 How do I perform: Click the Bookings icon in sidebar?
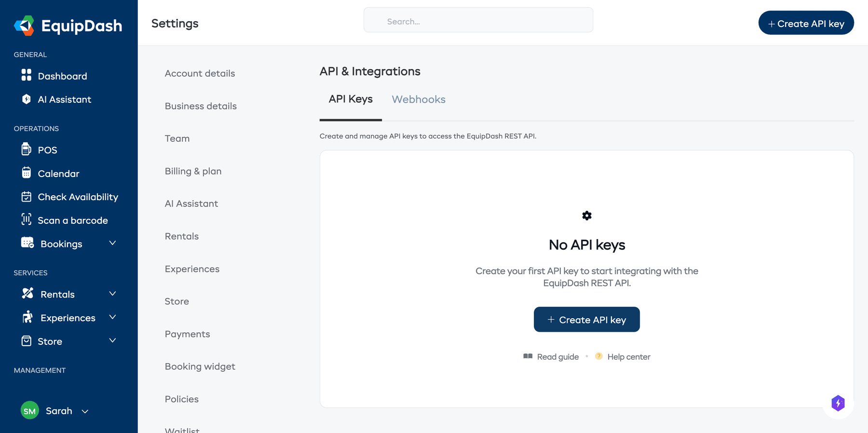[x=27, y=243]
